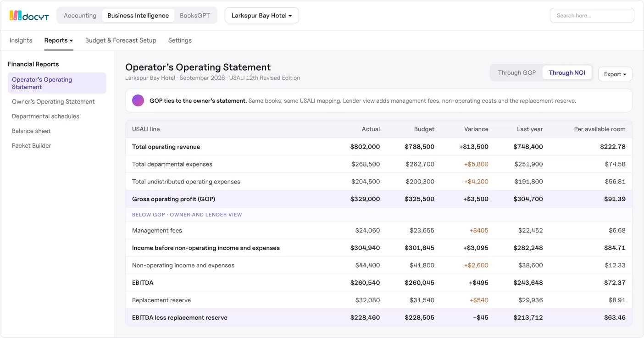Screen dimensions: 644x338
Task: Click the purple gradient circle in the info banner
Action: tap(138, 100)
